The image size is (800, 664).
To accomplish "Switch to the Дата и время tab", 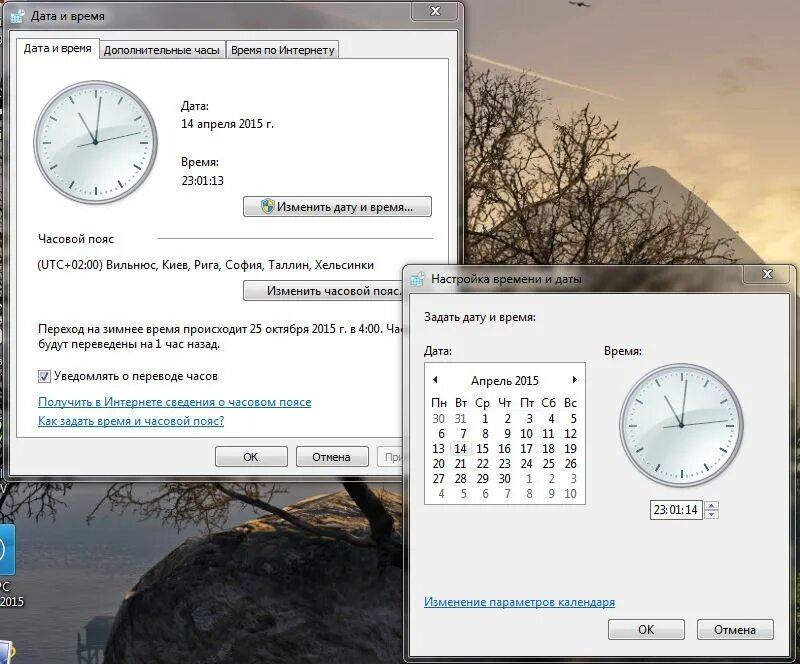I will [x=58, y=48].
